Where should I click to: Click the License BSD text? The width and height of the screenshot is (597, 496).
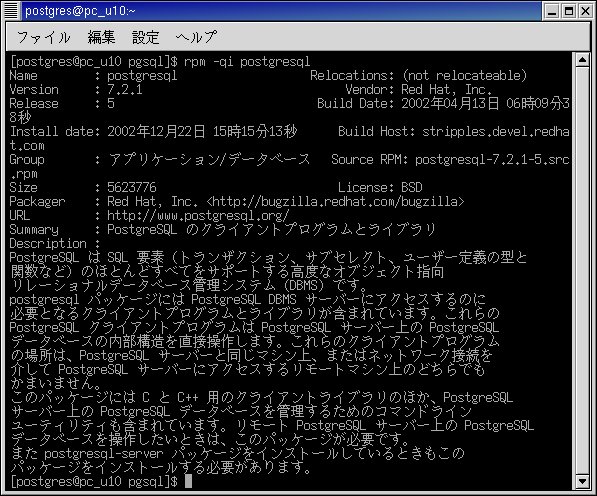[380, 188]
